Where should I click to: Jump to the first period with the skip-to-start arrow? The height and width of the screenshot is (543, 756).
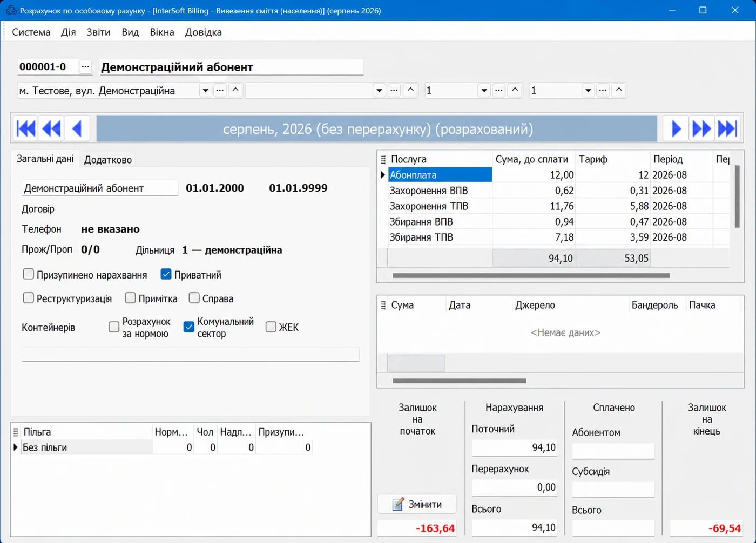26,129
